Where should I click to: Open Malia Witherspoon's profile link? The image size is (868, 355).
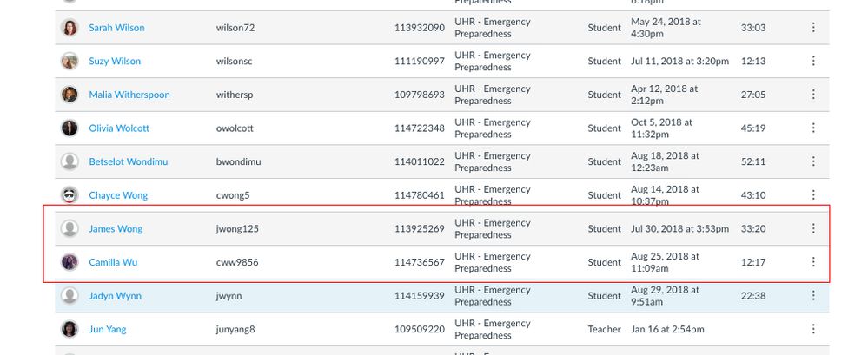pos(129,95)
